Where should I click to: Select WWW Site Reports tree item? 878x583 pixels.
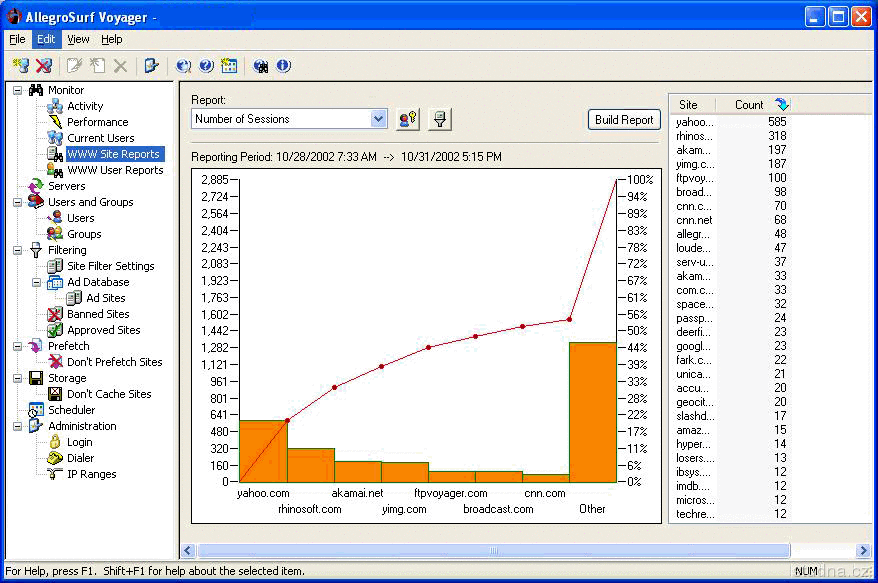pyautogui.click(x=114, y=154)
